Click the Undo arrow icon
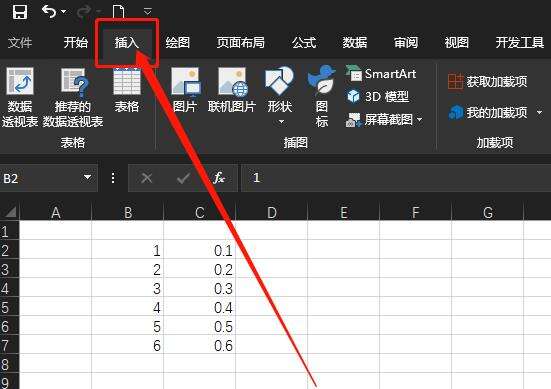551x389 pixels. pyautogui.click(x=49, y=11)
